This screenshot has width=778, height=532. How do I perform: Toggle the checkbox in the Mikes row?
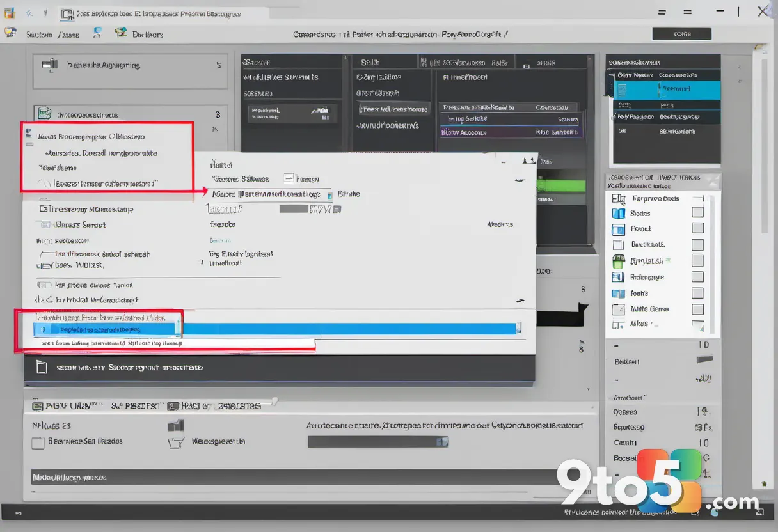698,325
